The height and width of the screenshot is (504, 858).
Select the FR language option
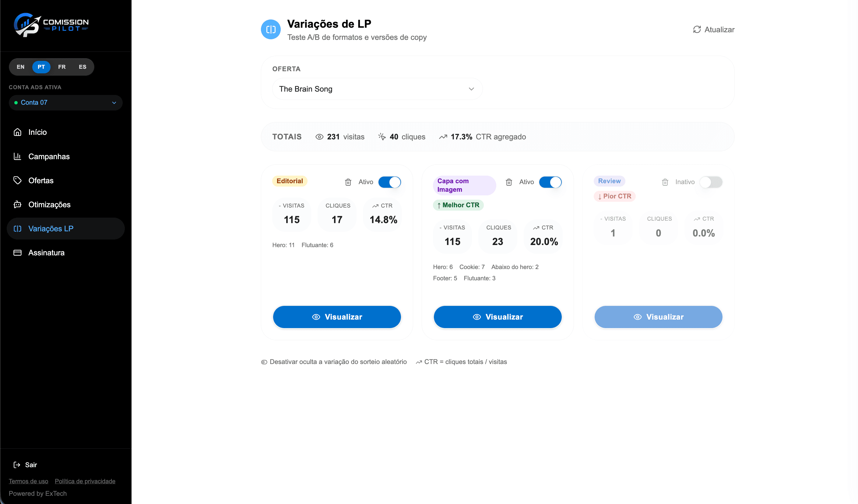[x=62, y=67]
